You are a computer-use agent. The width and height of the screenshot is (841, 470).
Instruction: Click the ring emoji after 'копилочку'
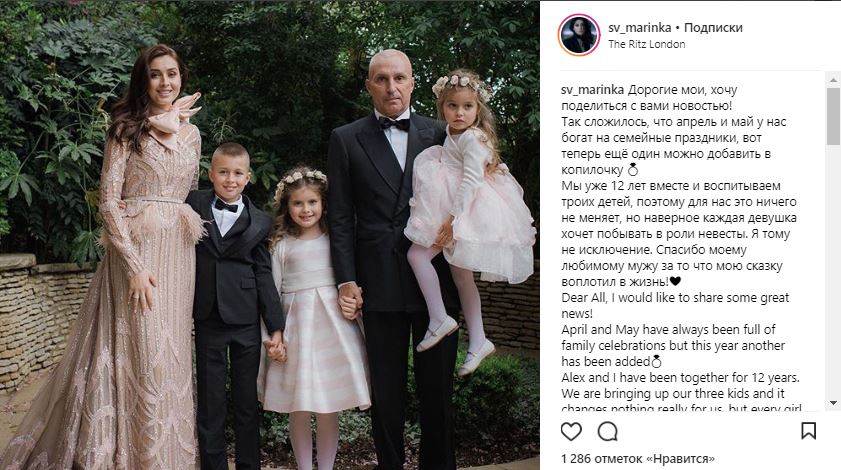click(x=633, y=170)
